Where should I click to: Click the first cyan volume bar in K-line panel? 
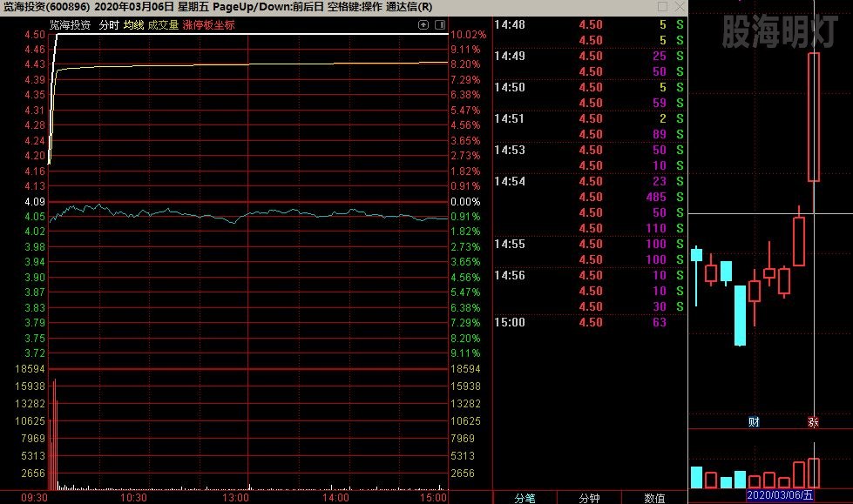(x=696, y=477)
